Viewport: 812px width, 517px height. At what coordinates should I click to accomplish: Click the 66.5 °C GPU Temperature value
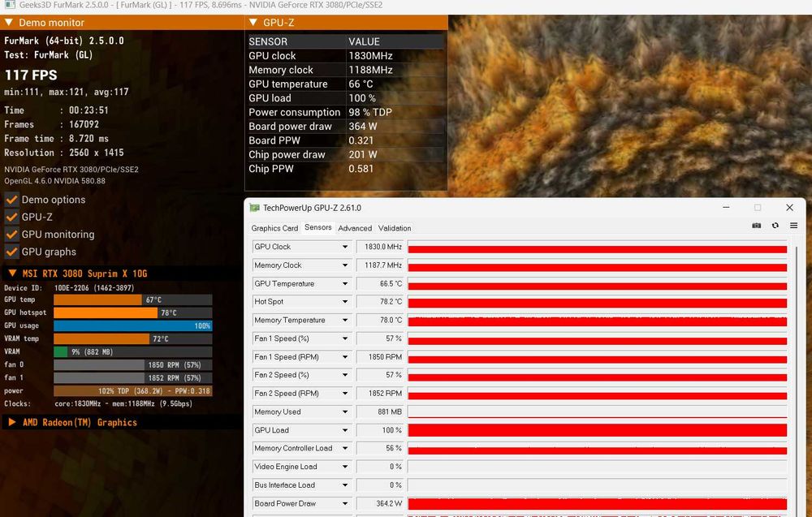[379, 283]
